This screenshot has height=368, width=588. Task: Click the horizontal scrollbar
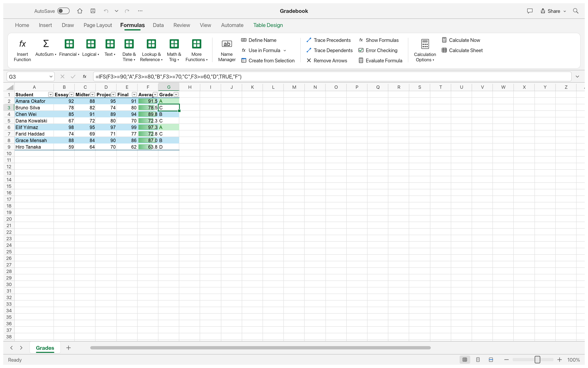[x=260, y=348]
